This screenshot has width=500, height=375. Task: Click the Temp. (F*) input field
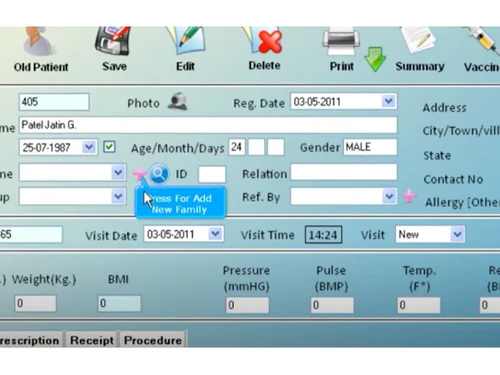coord(419,305)
